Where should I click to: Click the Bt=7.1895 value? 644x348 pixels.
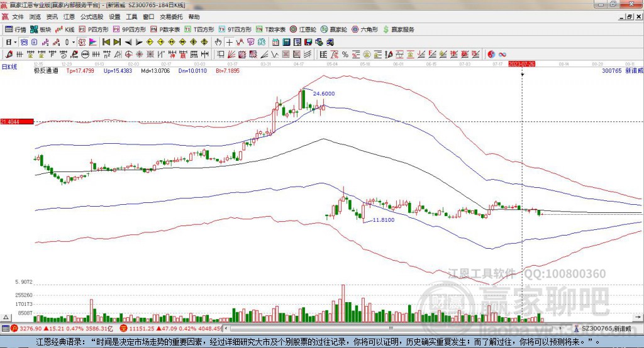click(228, 71)
